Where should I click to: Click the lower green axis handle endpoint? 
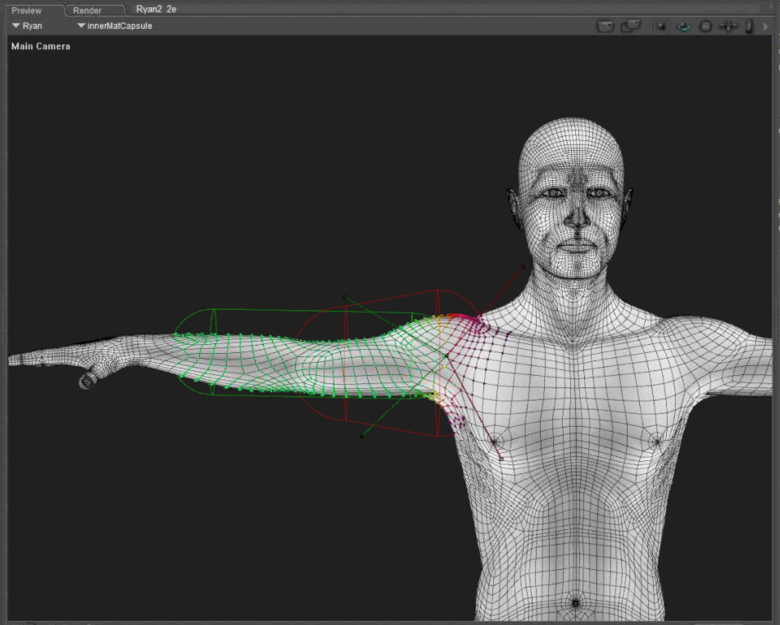coord(361,436)
